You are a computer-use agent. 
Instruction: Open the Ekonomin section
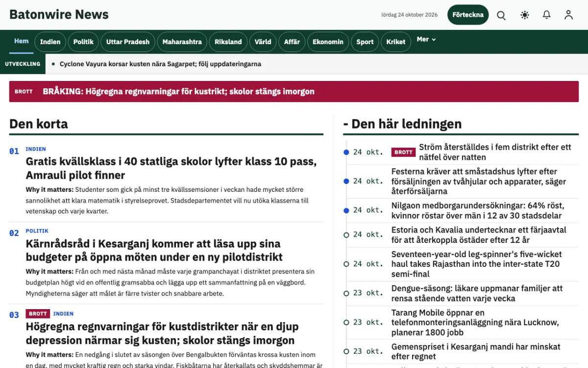click(x=328, y=42)
